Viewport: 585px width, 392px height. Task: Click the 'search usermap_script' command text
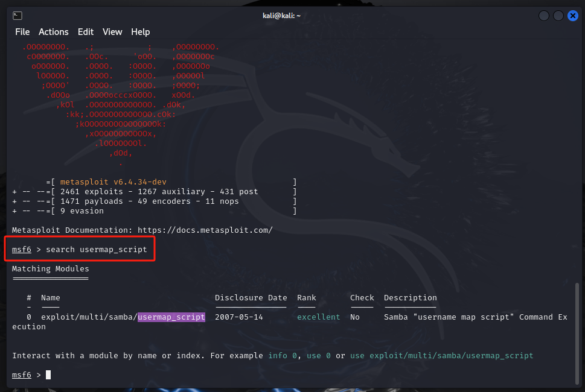[96, 250]
